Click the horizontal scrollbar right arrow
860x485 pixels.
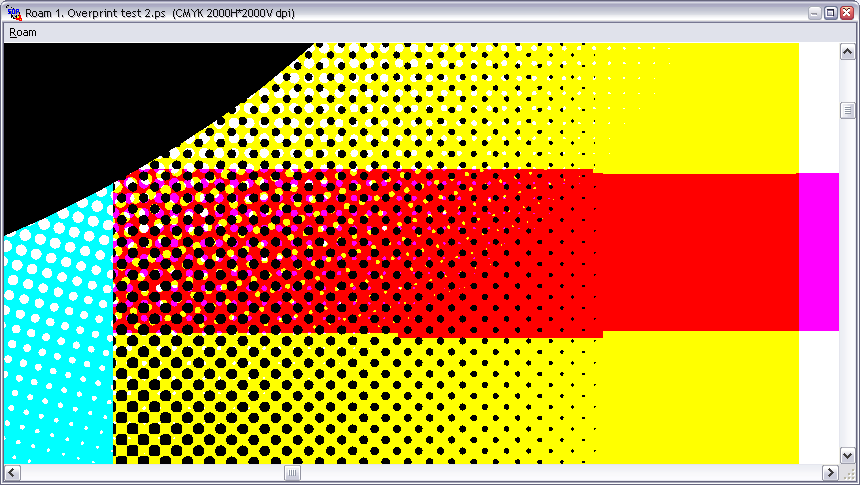[x=830, y=472]
